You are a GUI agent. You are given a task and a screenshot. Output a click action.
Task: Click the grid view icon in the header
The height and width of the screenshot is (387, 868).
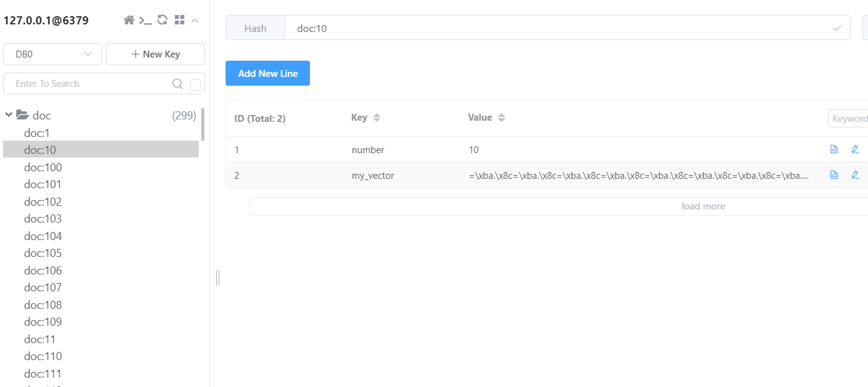point(179,19)
